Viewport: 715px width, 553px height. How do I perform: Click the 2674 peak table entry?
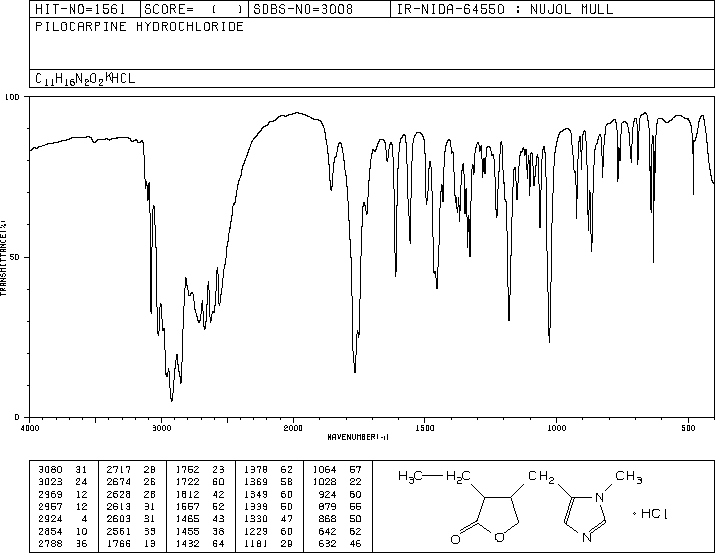[x=131, y=481]
